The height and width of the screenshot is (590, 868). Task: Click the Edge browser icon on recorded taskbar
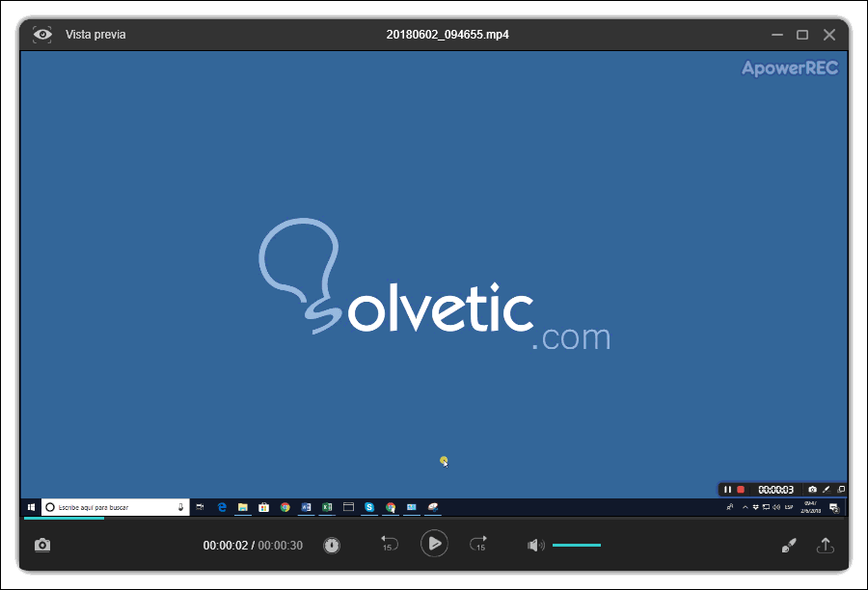222,507
